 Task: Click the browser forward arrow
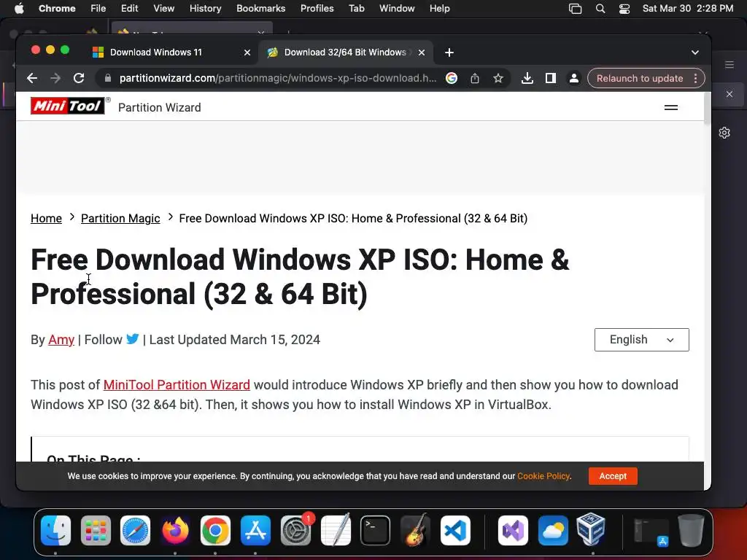pos(55,78)
